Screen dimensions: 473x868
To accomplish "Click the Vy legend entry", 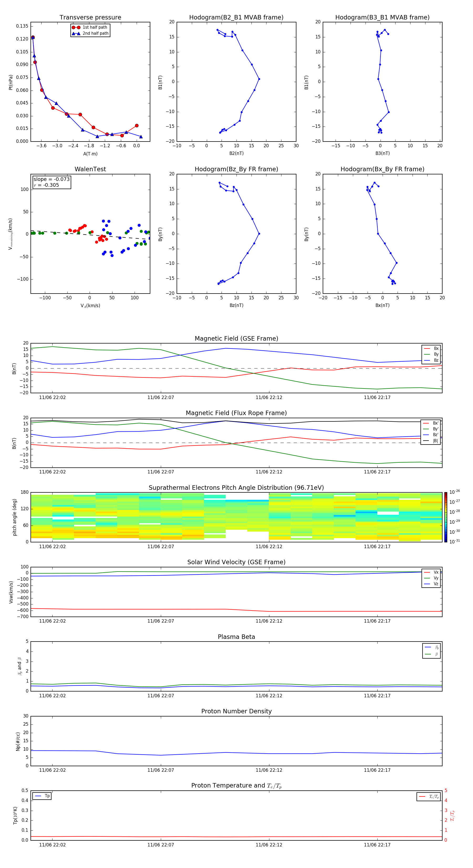I will click(431, 578).
